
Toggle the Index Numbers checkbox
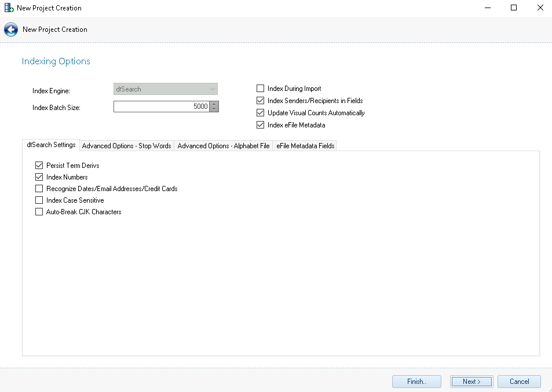pos(39,177)
